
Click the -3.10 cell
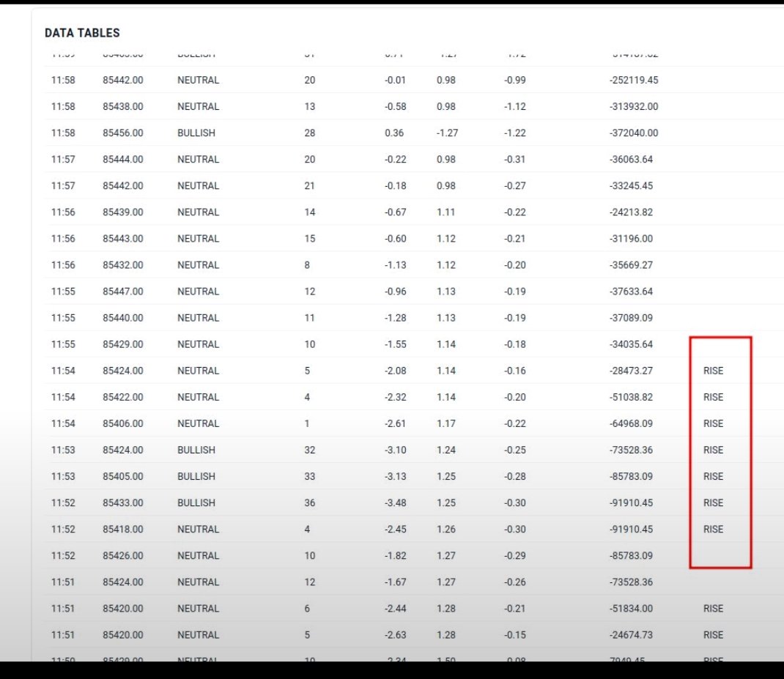click(x=395, y=450)
